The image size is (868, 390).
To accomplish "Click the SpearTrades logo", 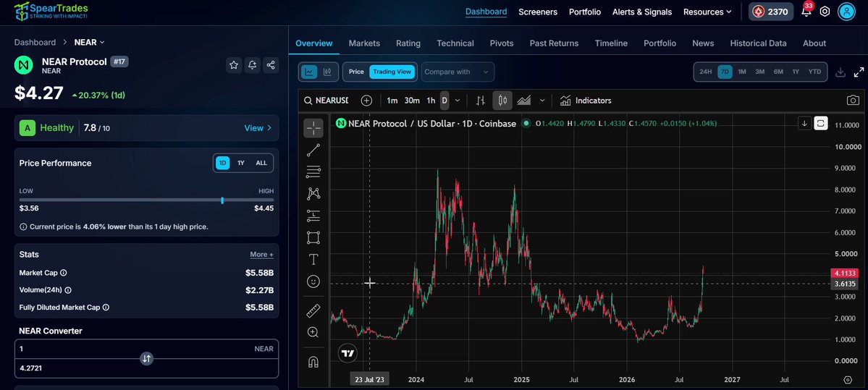I will point(51,11).
